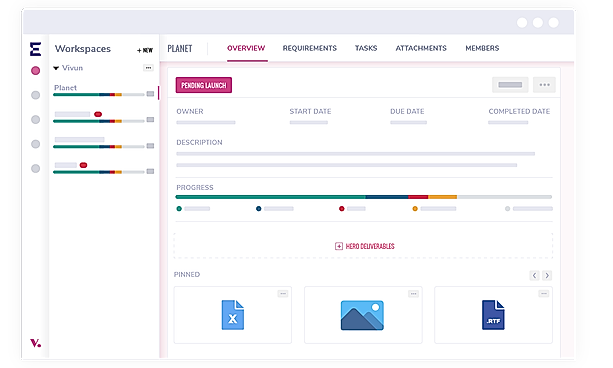
Task: Open the Vivun workspace options menu
Action: coord(148,68)
